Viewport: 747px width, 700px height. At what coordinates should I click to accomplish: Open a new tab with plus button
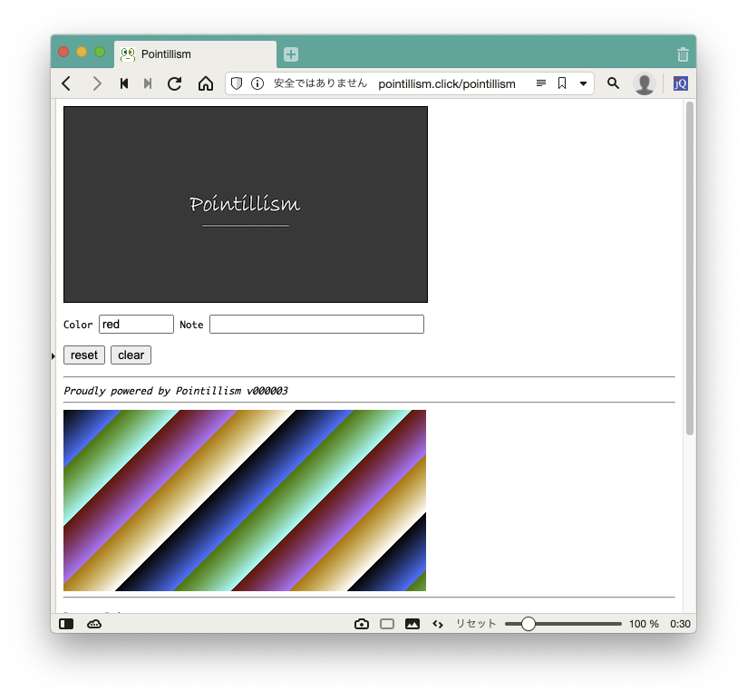pos(291,54)
